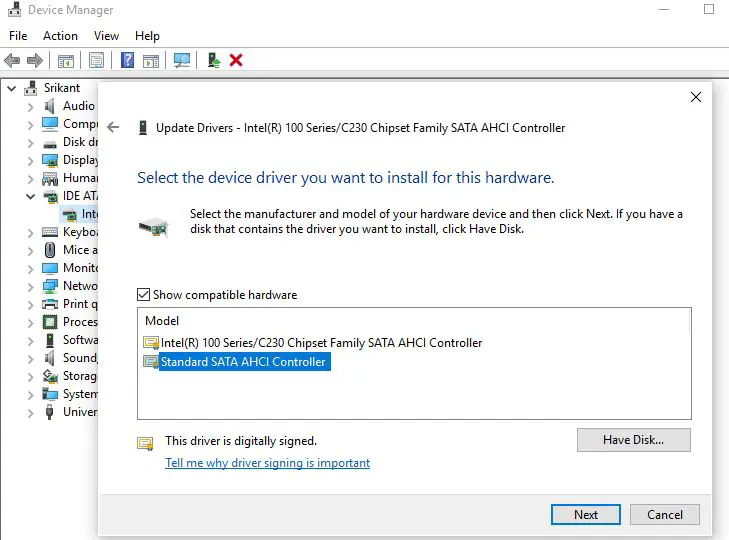Uncheck Show compatible hardware checkbox
Image resolution: width=729 pixels, height=540 pixels.
(x=144, y=295)
